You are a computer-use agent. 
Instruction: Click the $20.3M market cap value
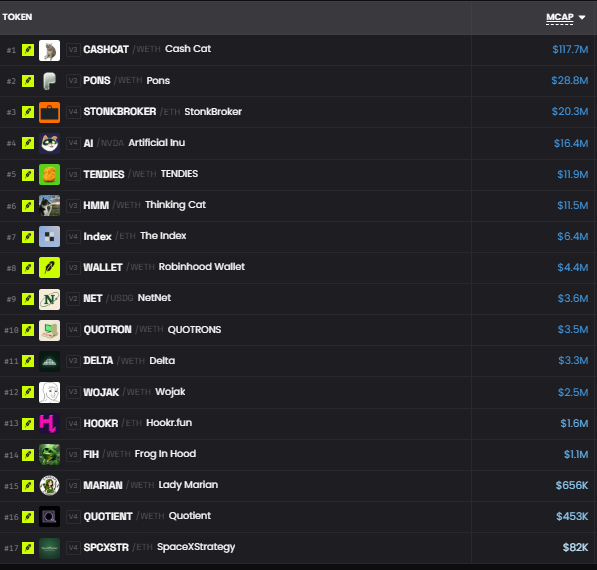[570, 112]
